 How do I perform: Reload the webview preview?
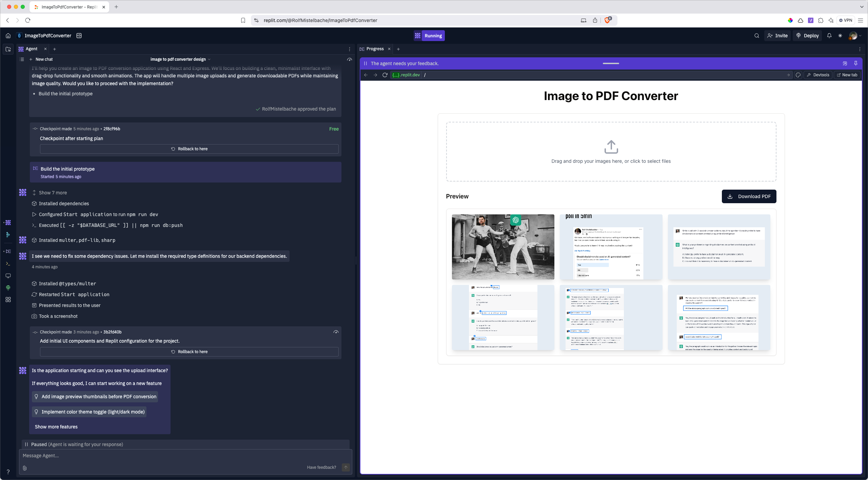[x=385, y=75]
